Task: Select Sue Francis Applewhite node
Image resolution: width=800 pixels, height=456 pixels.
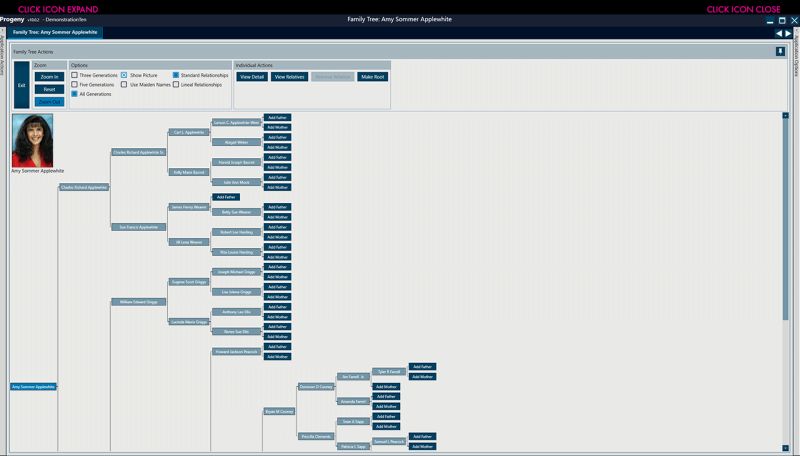Action: [x=139, y=227]
